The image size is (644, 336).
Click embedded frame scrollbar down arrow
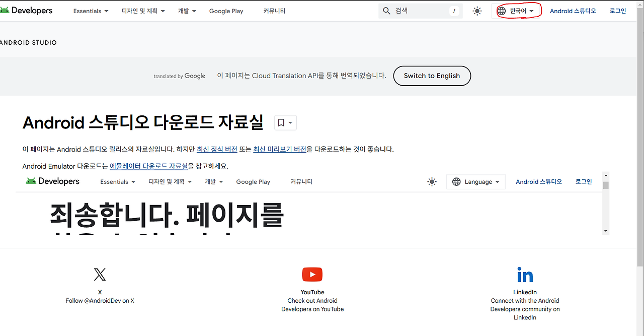click(606, 231)
